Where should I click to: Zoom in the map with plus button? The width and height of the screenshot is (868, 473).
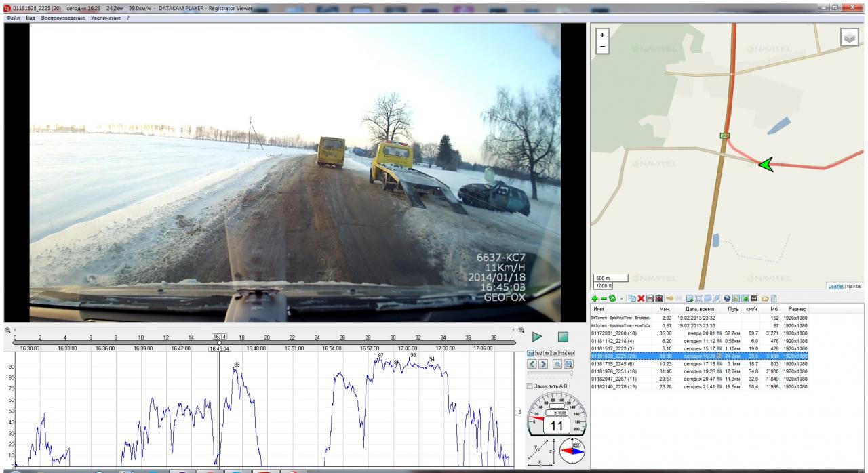[601, 34]
